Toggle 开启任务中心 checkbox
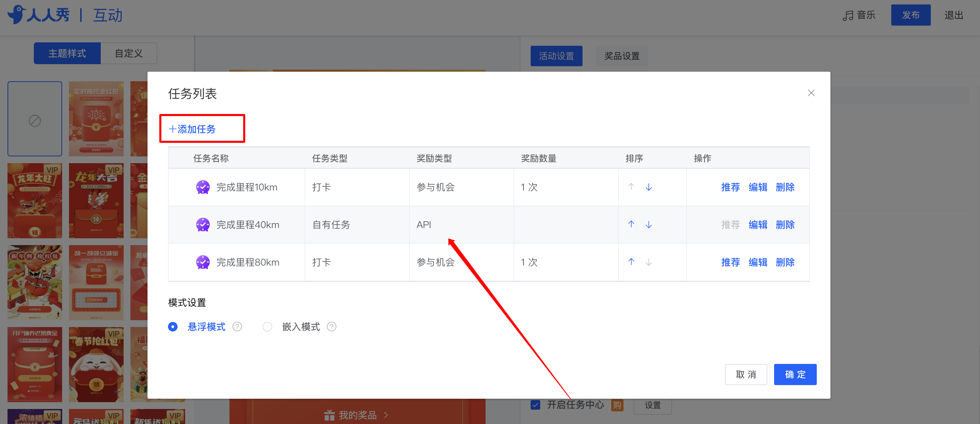980x424 pixels. point(535,405)
